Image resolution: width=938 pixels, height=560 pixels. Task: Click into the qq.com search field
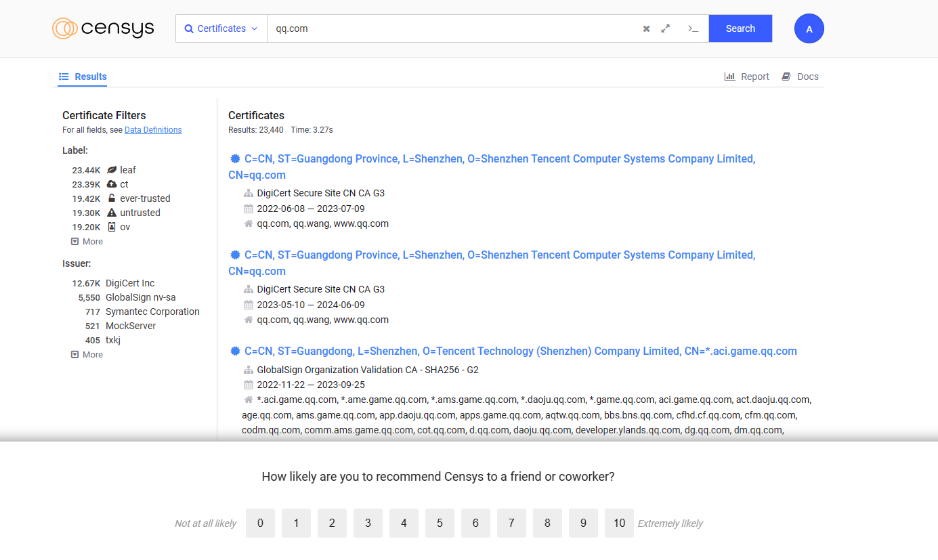pos(447,28)
